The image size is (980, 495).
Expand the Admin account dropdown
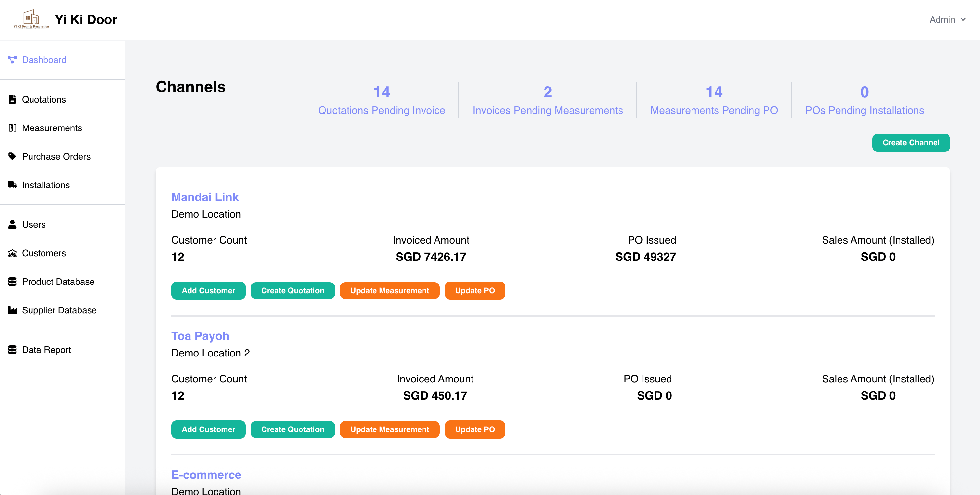(x=947, y=20)
